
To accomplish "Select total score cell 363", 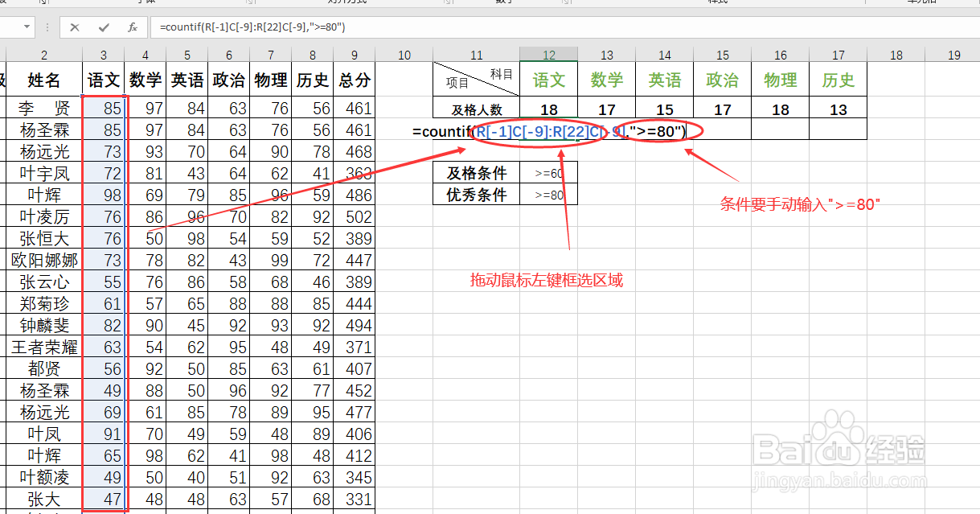I will [x=355, y=173].
